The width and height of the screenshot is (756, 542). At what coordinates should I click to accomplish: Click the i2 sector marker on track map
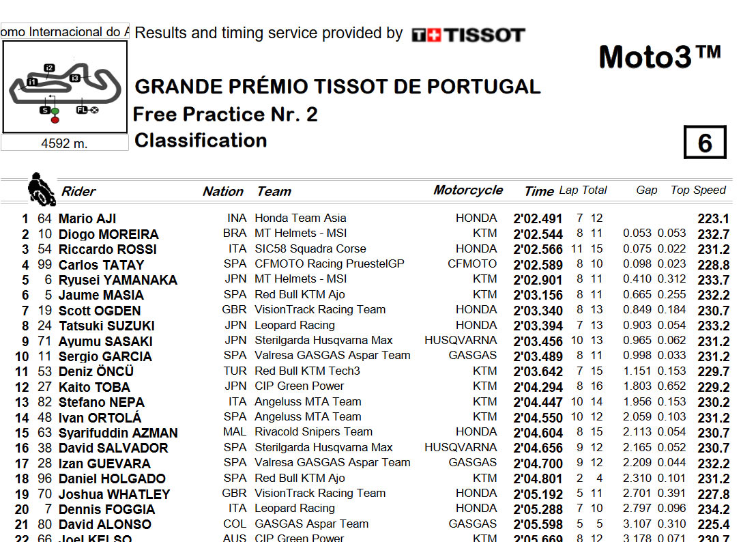pyautogui.click(x=49, y=68)
